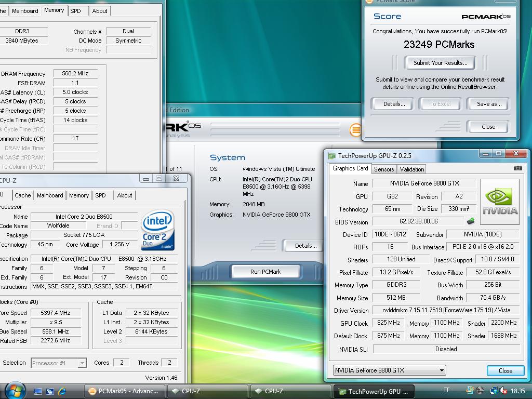The image size is (532, 399).
Task: Click the orange ORB icon in PCMark05
Action: [355, 129]
